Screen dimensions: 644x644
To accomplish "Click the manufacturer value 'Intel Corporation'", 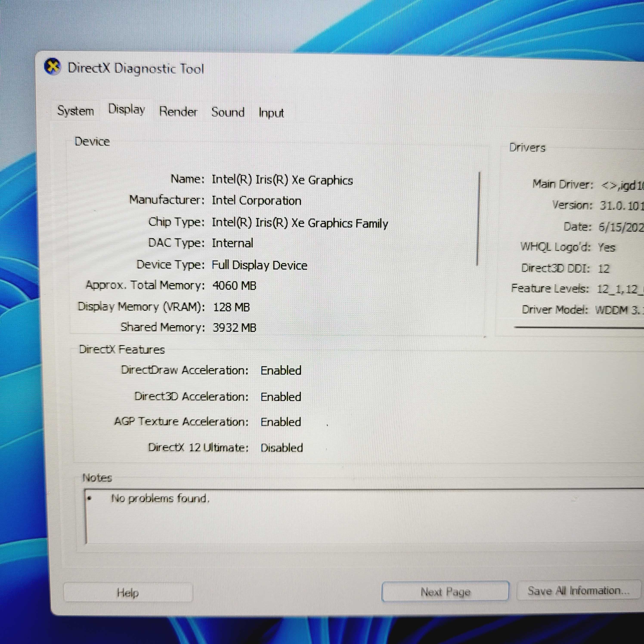I will tap(256, 201).
